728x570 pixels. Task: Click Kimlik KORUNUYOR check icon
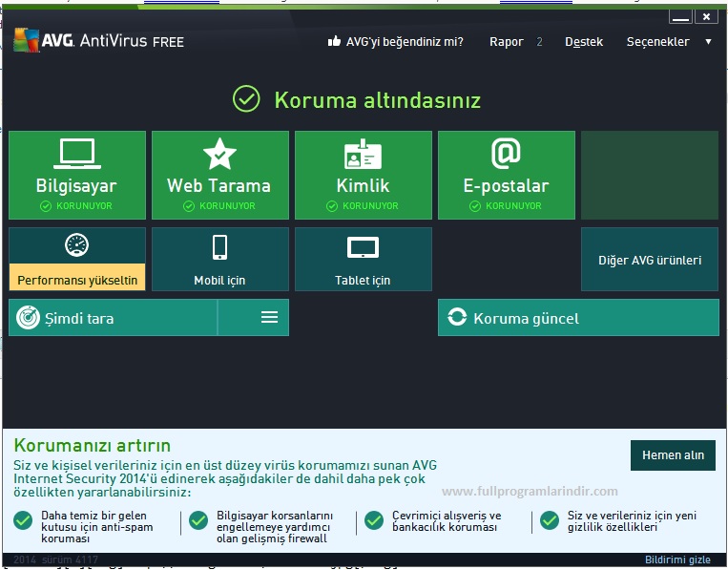pos(331,206)
